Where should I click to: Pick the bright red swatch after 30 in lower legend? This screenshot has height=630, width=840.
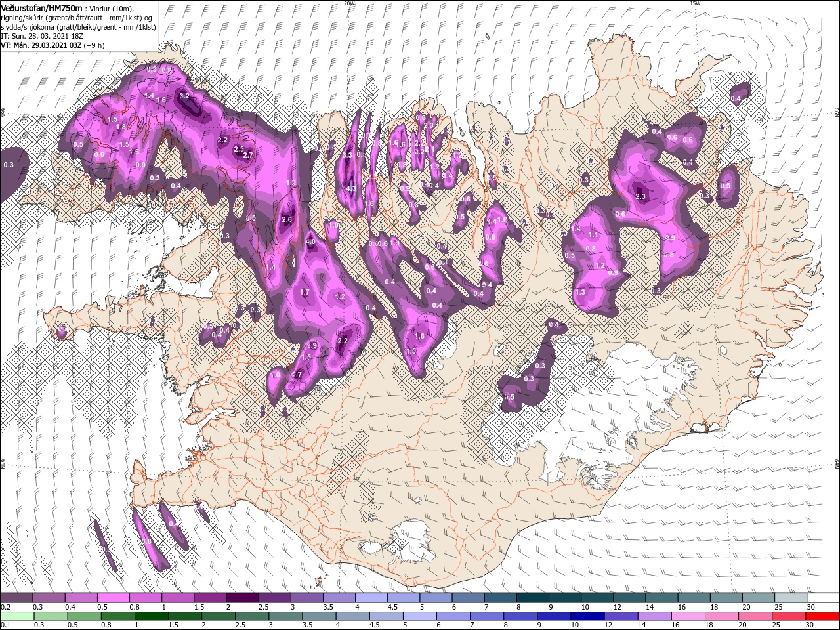[x=822, y=616]
